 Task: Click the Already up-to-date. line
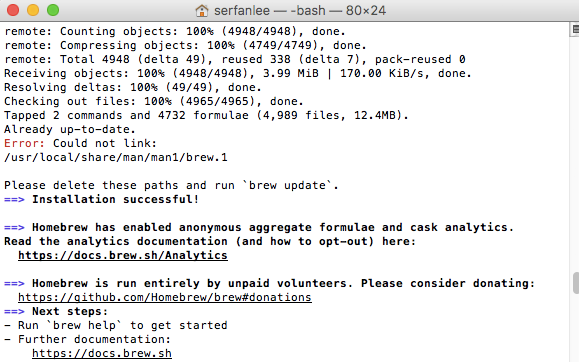tap(70, 129)
